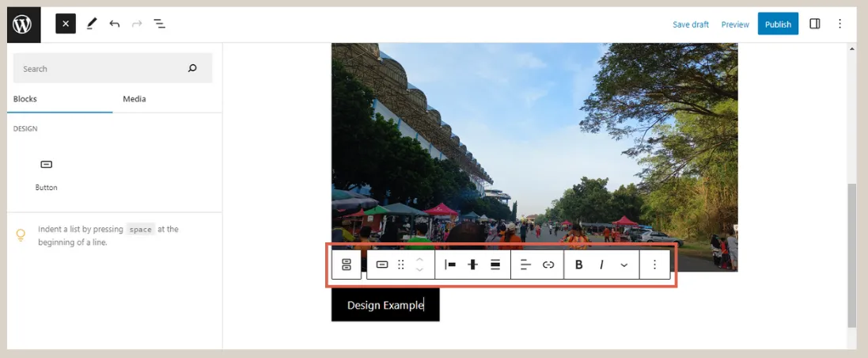Open the text align control

tap(525, 265)
